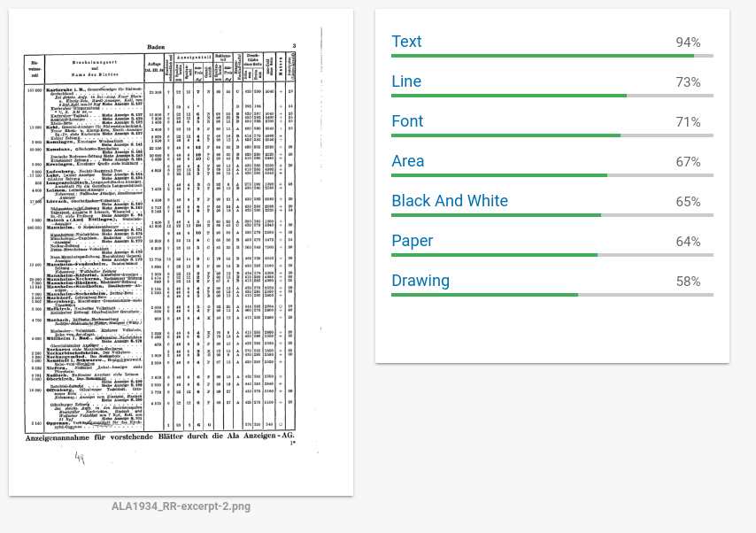This screenshot has height=533, width=756.
Task: Click the Anzeigenannahme footer line in the scan
Action: point(159,436)
